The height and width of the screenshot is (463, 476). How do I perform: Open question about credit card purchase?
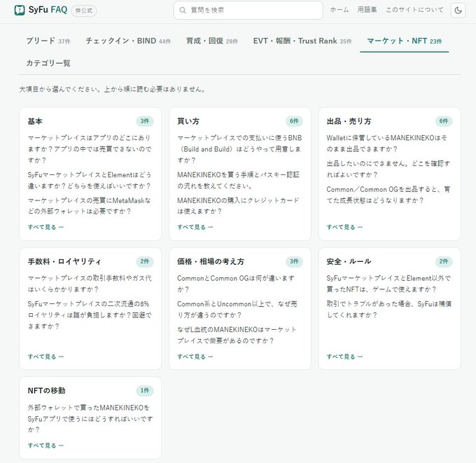point(239,206)
